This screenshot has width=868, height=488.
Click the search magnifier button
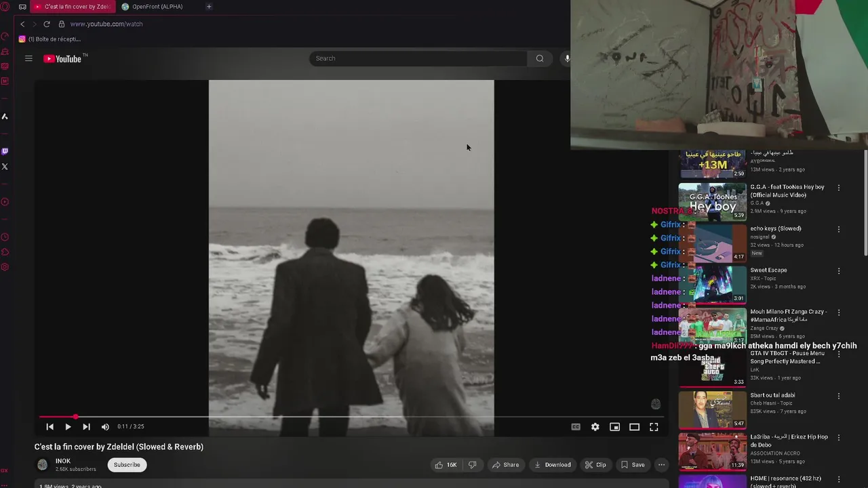(x=540, y=58)
